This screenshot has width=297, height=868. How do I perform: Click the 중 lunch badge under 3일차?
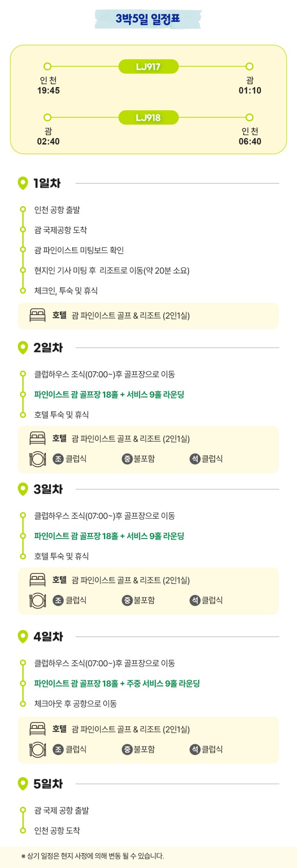point(127,600)
